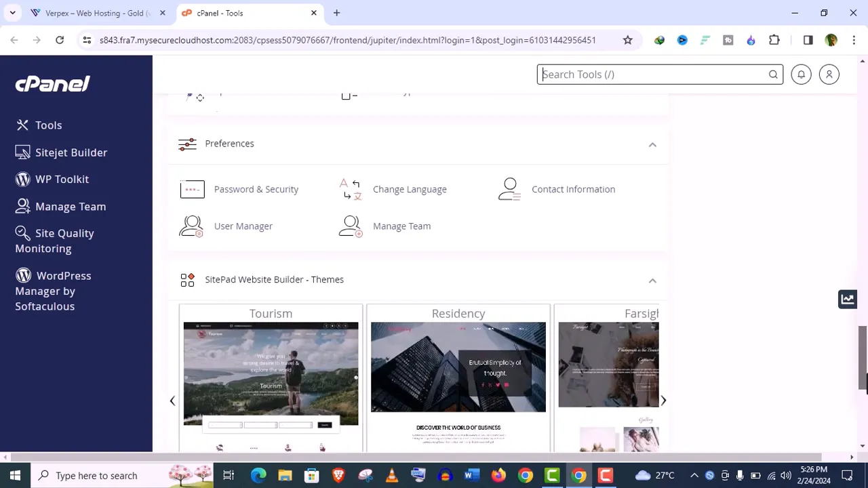Viewport: 868px width, 488px height.
Task: Open the Extensions puzzle icon
Action: (774, 40)
